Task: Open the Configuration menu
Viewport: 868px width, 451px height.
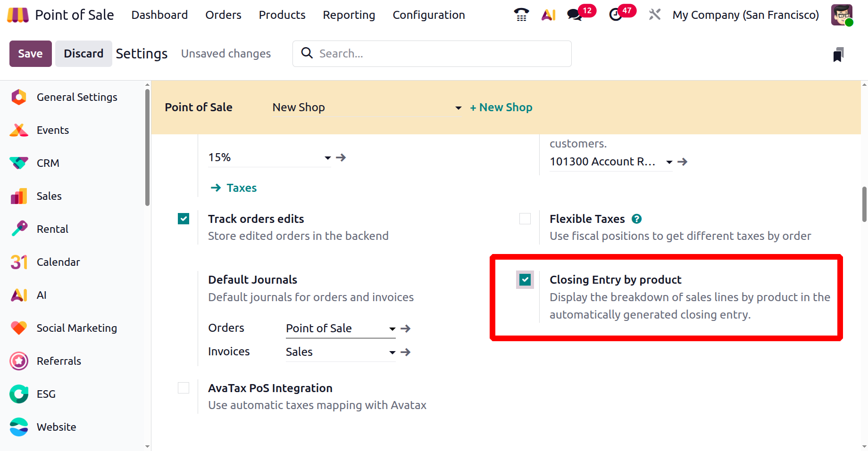Action: click(428, 15)
